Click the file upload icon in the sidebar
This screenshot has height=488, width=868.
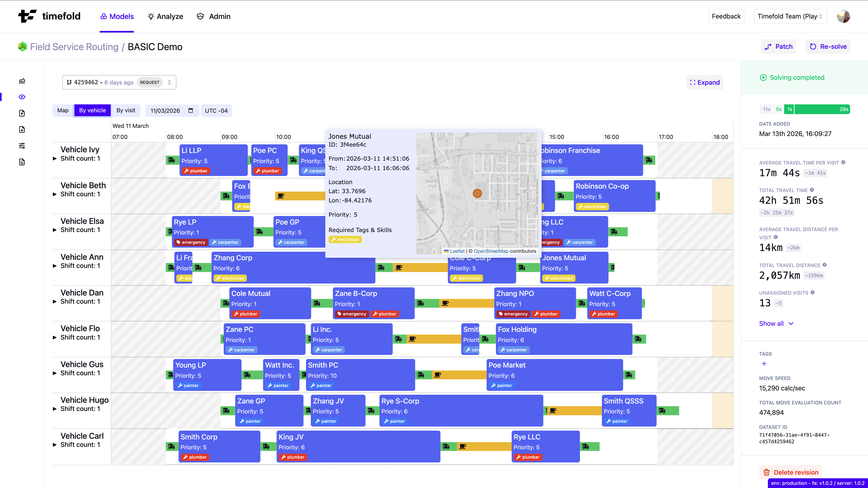click(x=21, y=113)
